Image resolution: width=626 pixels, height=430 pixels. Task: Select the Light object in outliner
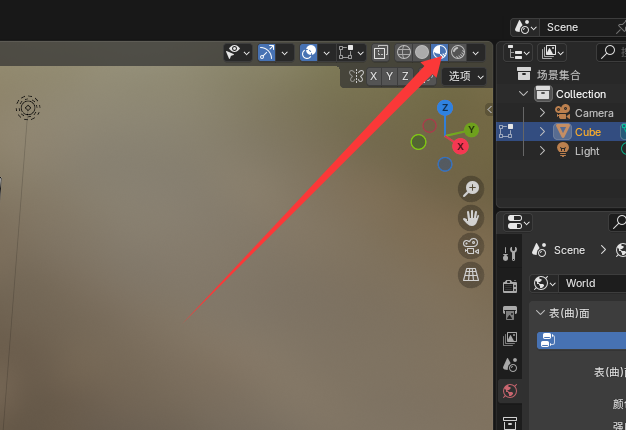[586, 151]
